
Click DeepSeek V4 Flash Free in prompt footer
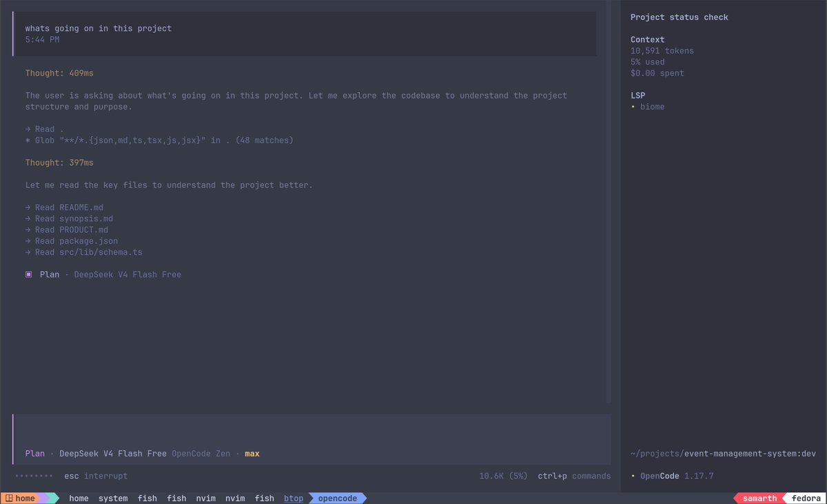click(113, 454)
